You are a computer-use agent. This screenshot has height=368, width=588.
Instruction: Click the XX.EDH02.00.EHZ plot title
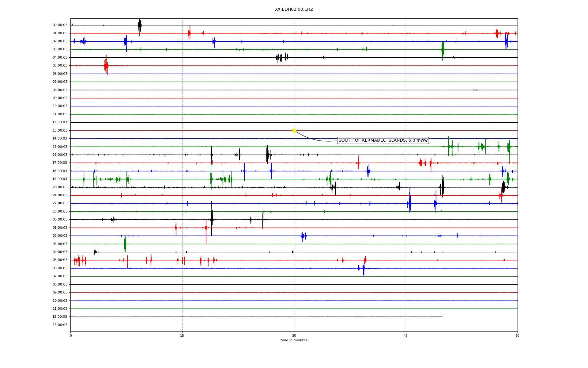coord(294,10)
